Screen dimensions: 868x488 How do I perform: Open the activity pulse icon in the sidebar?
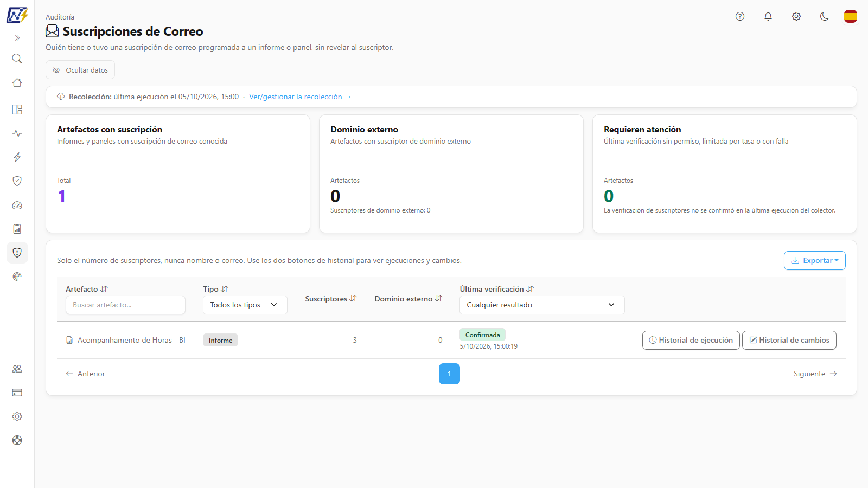click(x=17, y=133)
